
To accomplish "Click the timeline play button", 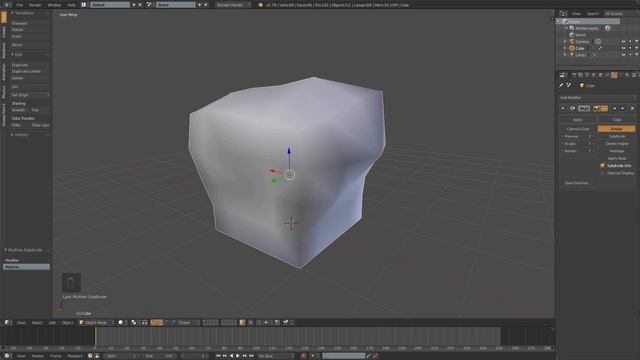I will coord(238,356).
